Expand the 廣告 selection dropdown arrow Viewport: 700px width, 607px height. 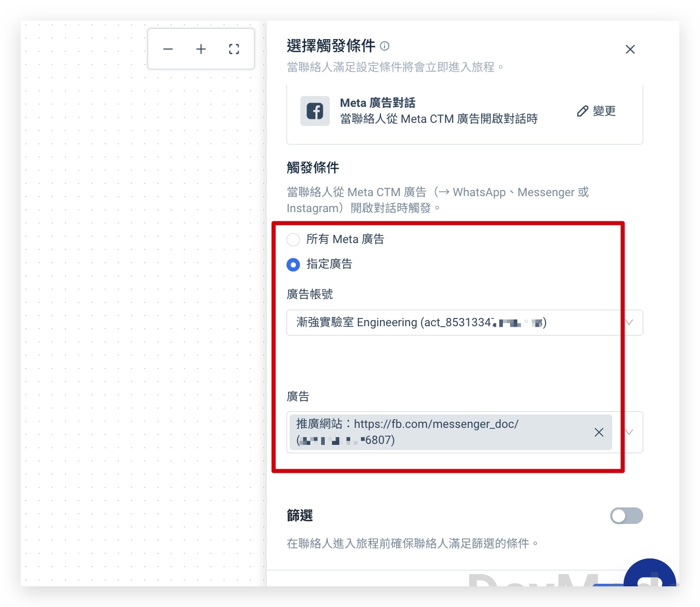(629, 432)
